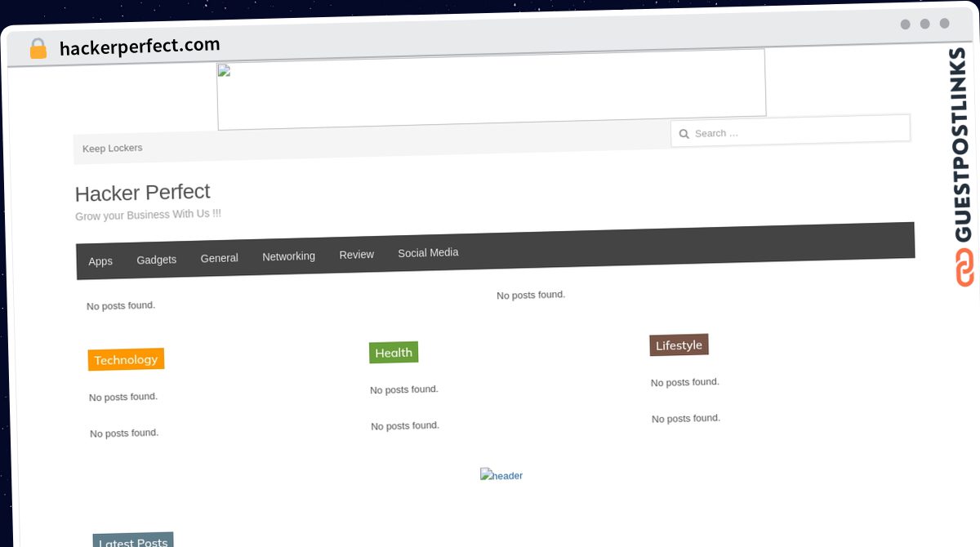The height and width of the screenshot is (547, 980).
Task: Open the Technology category label
Action: coord(126,359)
